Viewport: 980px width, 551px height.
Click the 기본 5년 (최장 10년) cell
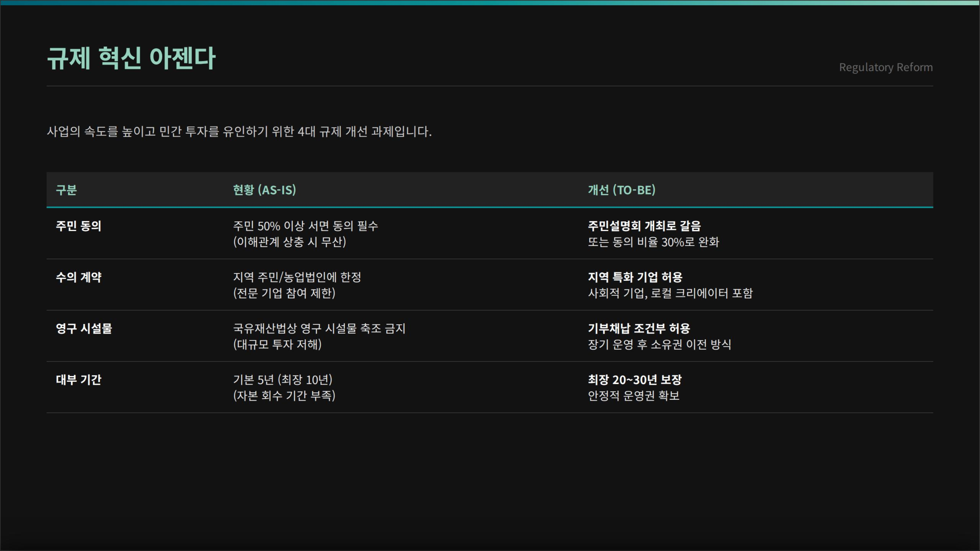[283, 379]
